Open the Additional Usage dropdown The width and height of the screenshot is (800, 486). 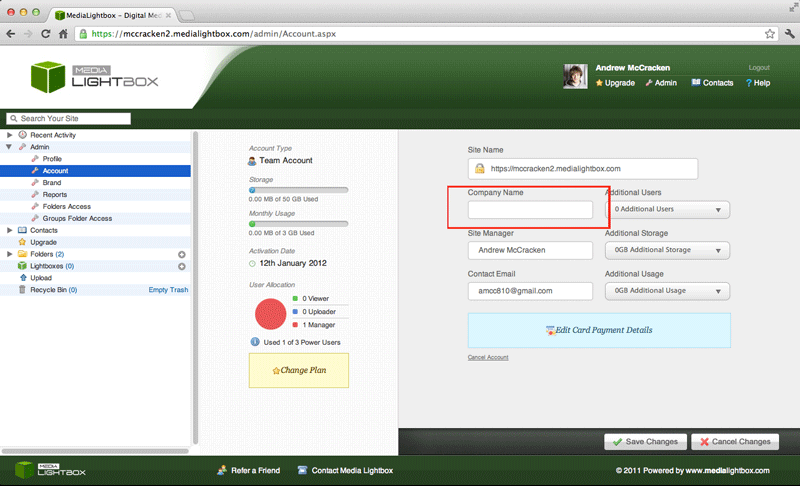667,291
